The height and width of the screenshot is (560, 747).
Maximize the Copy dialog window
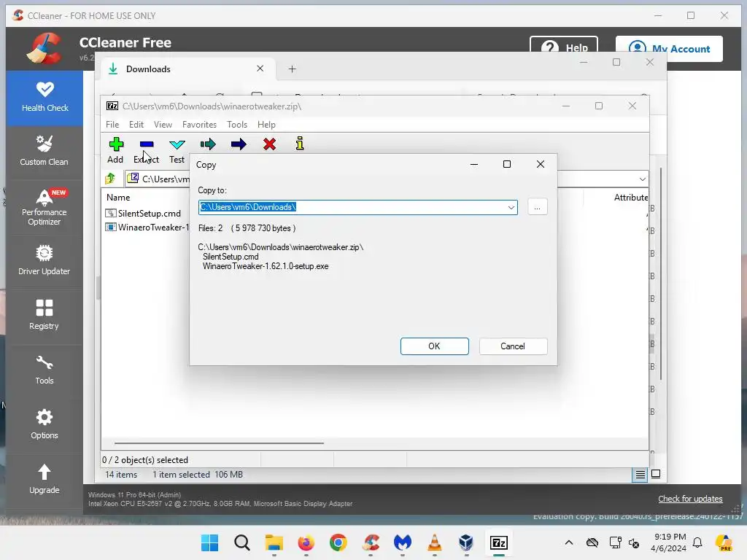507,164
